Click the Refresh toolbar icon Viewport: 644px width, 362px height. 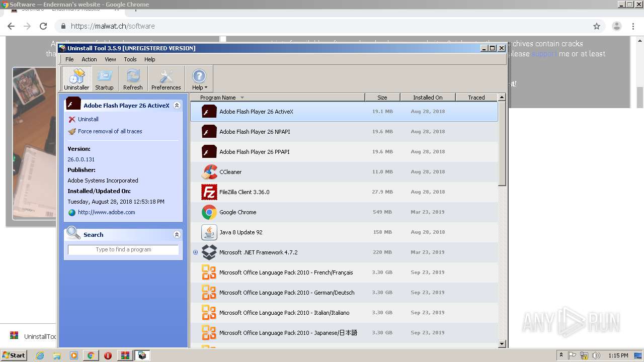[133, 79]
